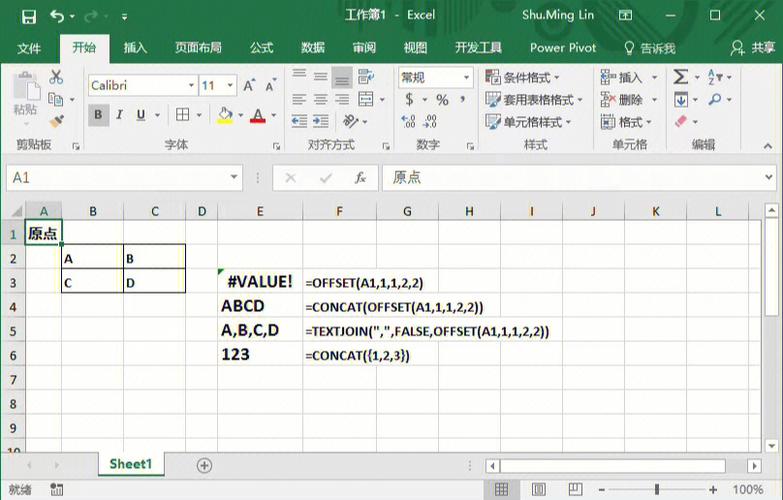Toggle top vertical alignment
783x500 pixels.
point(299,76)
